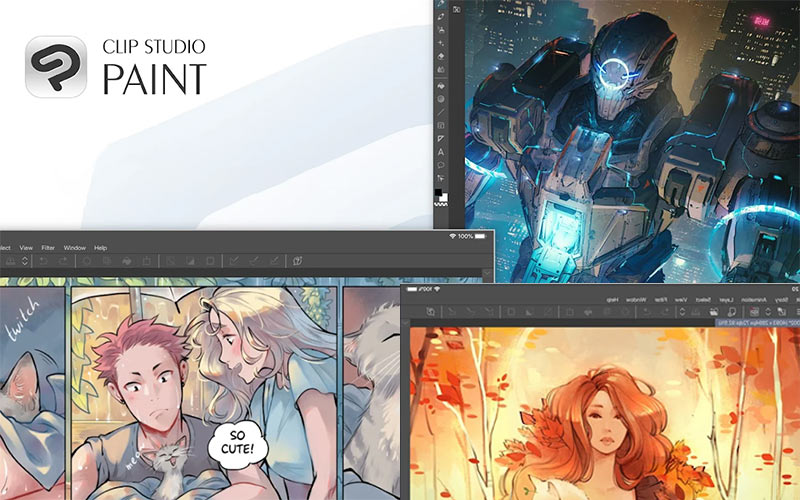Open mirrored Filter menu in autumn window
800x500 pixels.
click(660, 299)
